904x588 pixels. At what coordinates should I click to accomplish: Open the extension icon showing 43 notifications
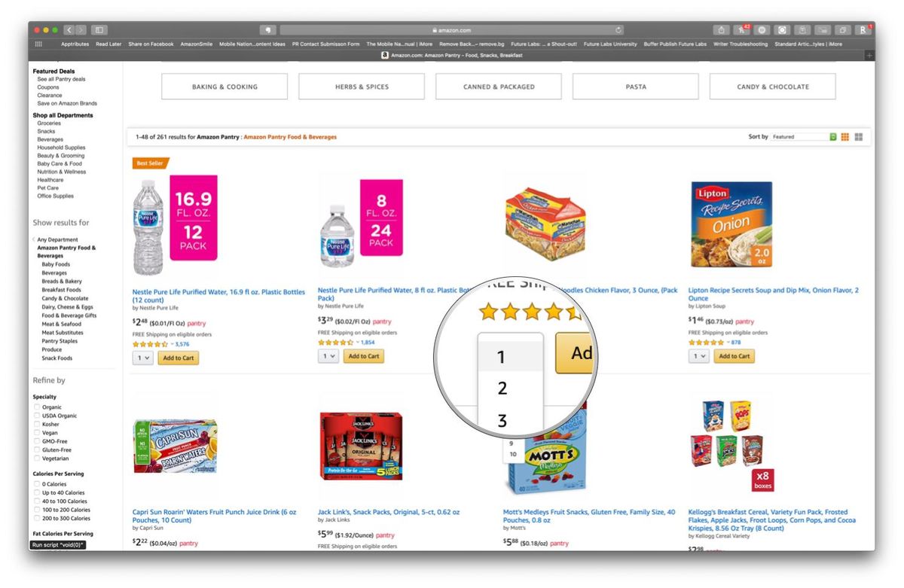coord(742,30)
